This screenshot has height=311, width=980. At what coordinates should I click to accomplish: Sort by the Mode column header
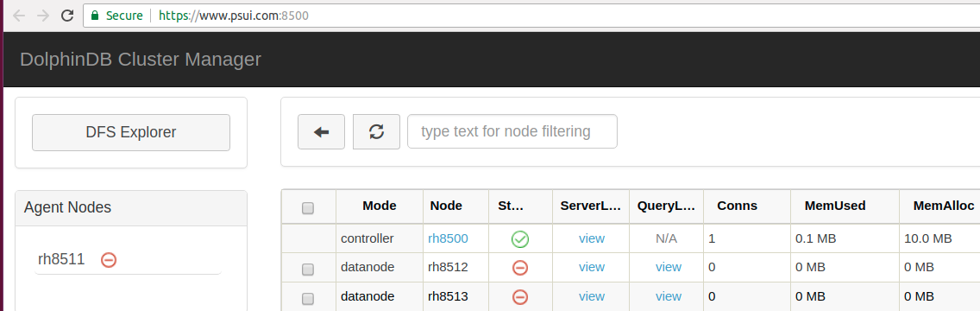[x=380, y=206]
